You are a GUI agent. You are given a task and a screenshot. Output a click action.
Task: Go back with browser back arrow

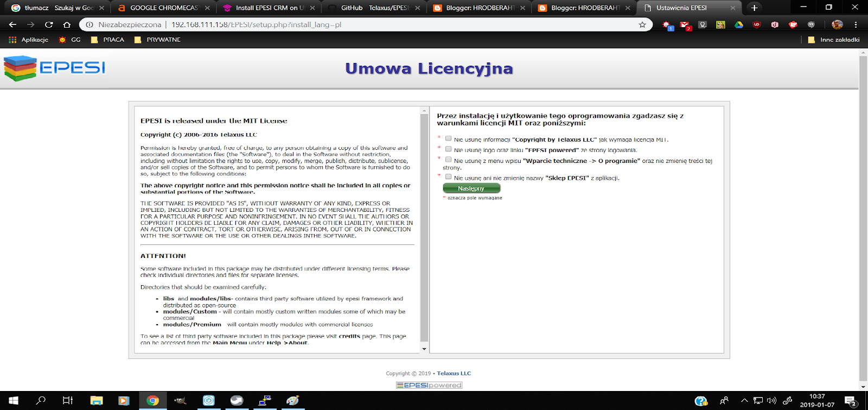pos(12,24)
